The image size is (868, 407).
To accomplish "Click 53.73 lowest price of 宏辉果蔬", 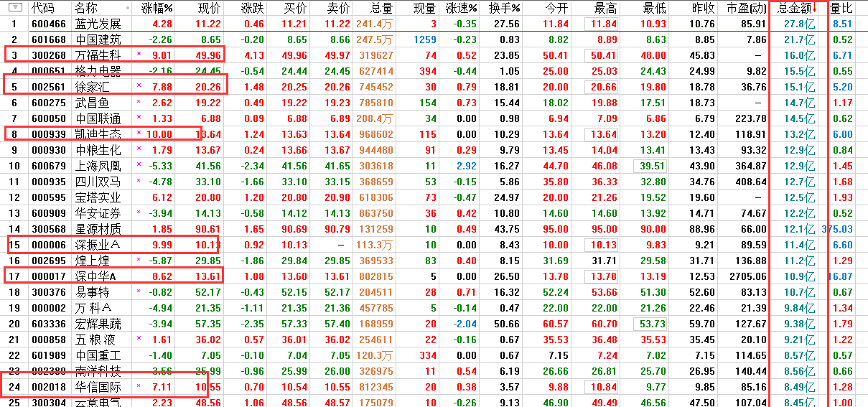I will pyautogui.click(x=653, y=324).
